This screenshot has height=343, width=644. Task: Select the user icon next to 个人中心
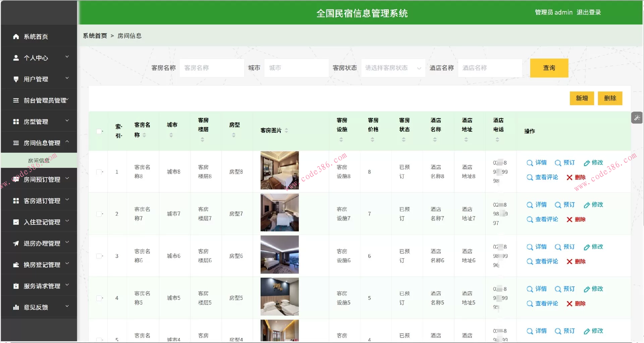click(15, 58)
